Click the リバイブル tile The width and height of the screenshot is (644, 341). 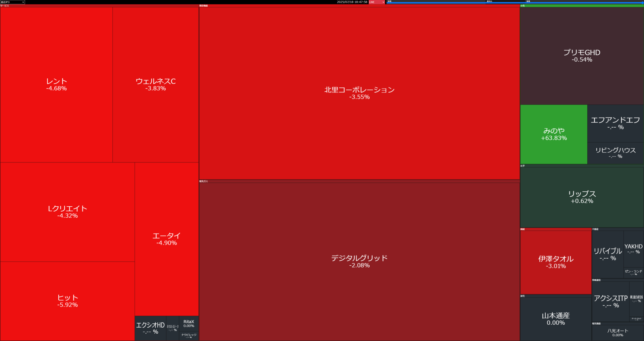point(608,254)
